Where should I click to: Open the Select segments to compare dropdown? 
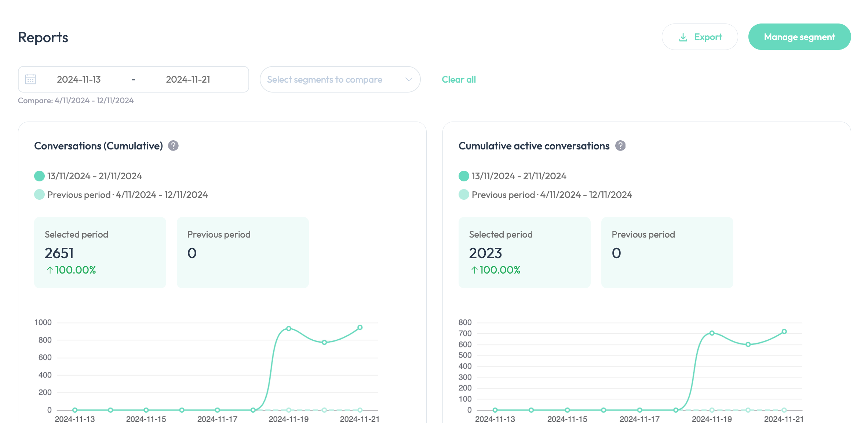tap(340, 79)
